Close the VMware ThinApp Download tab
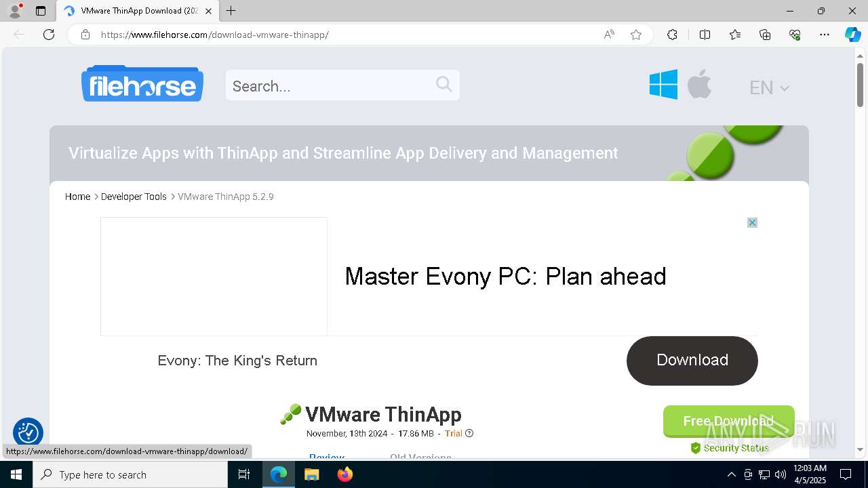The height and width of the screenshot is (488, 868). [x=208, y=11]
